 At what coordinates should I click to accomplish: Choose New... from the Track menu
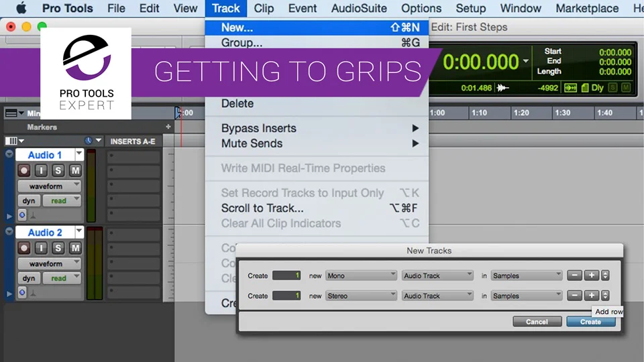tap(317, 27)
